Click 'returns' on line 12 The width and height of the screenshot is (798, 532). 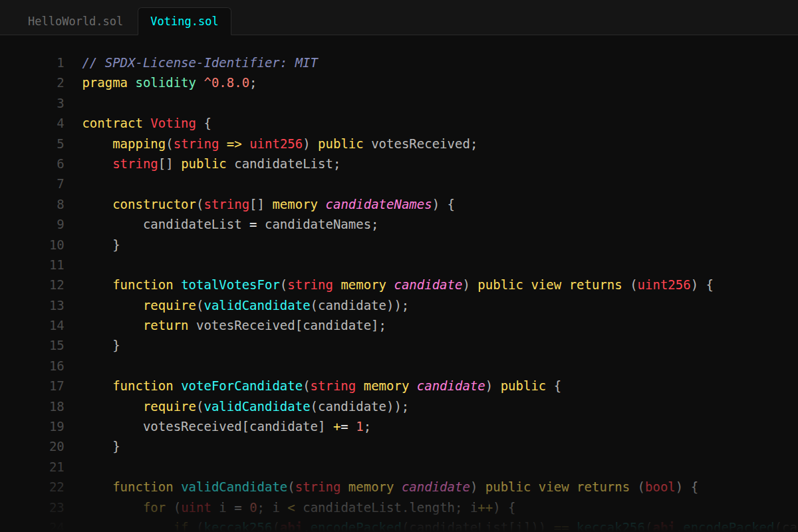coord(596,285)
